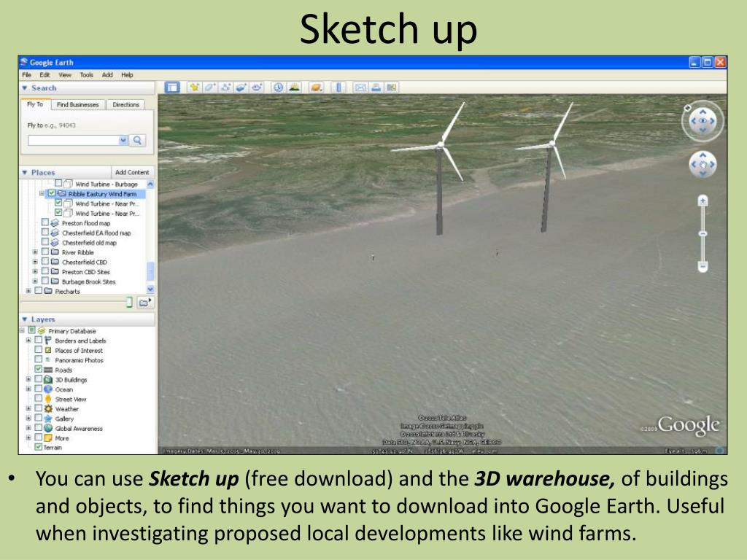
Task: Click the 3D Buildings layer icon
Action: coord(48,379)
